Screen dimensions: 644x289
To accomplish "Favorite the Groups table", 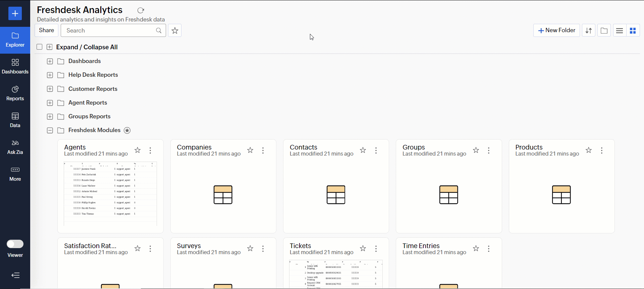I will point(476,150).
